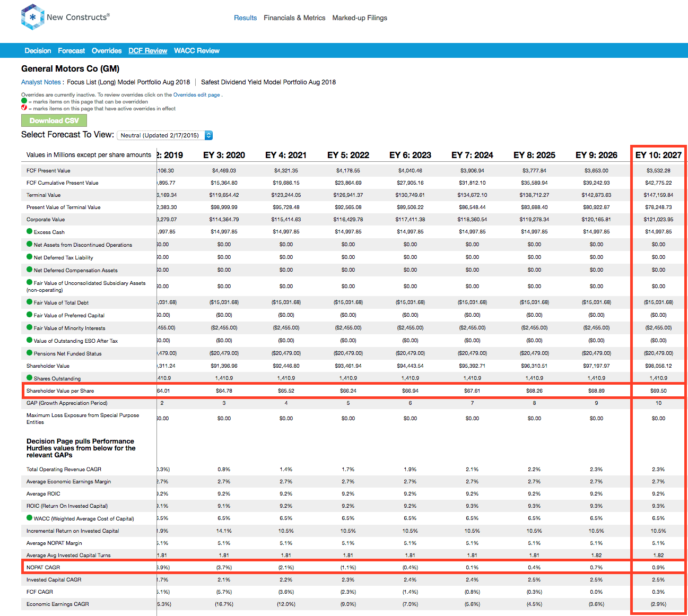Viewport: 688px width, 616px height.
Task: Select the green dot by WACC (Weighted Average Cost of Capital)
Action: click(x=30, y=518)
